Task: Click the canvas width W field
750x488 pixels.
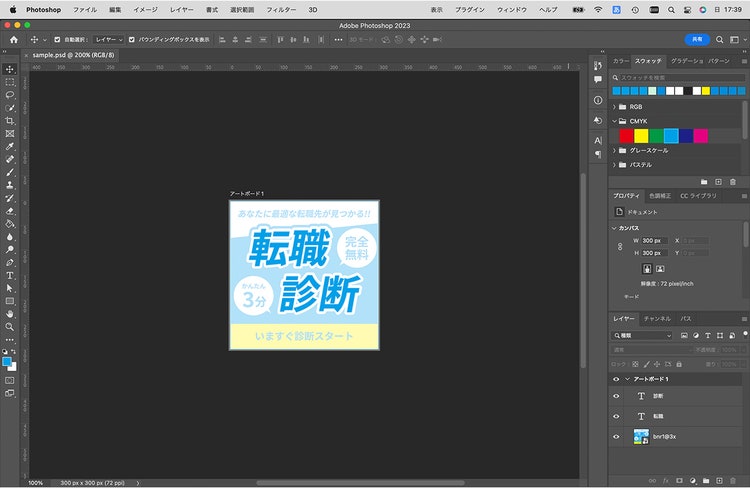Action: 654,241
